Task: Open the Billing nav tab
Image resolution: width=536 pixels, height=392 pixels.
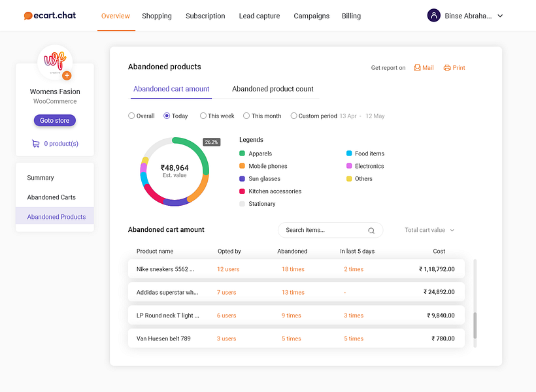Action: [352, 16]
